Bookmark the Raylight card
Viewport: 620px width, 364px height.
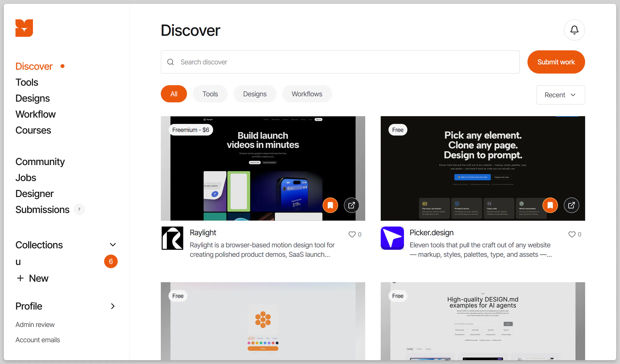coord(330,205)
